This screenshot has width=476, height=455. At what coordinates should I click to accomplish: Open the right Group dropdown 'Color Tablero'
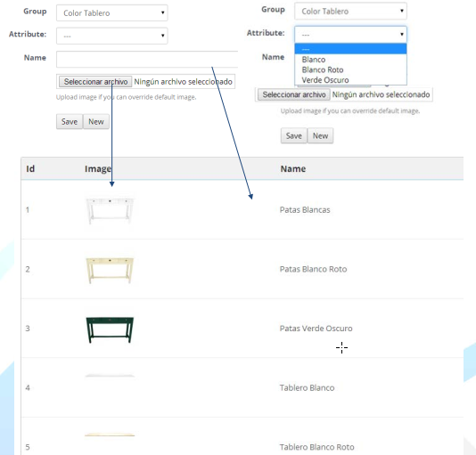(x=350, y=12)
